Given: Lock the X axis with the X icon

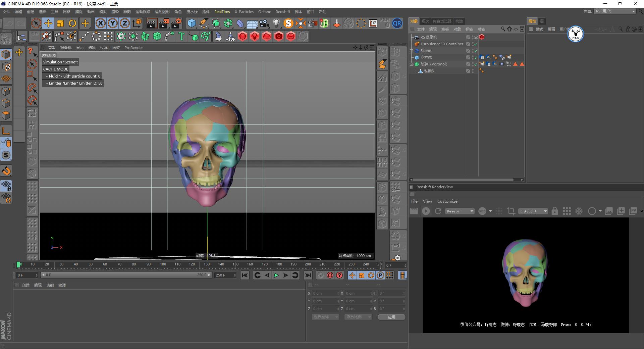Looking at the screenshot, I should (x=100, y=23).
